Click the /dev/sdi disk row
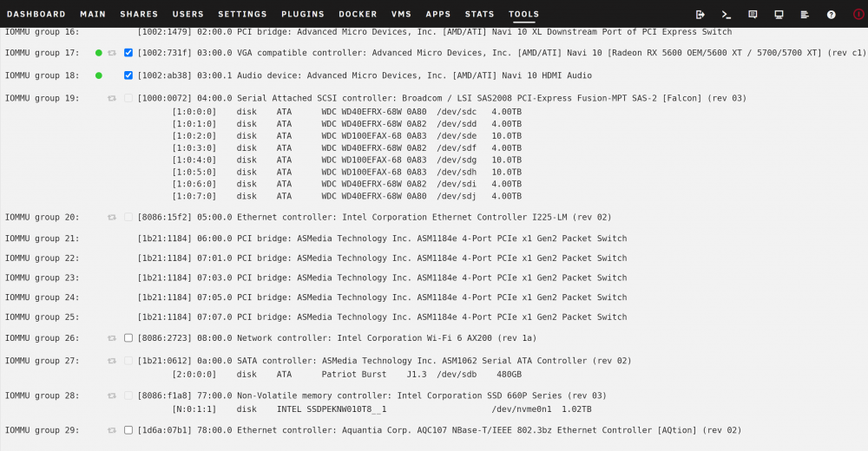 (x=347, y=184)
